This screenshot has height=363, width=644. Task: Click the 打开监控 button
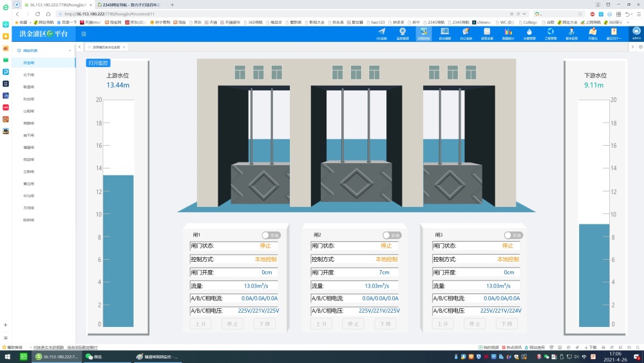point(99,63)
